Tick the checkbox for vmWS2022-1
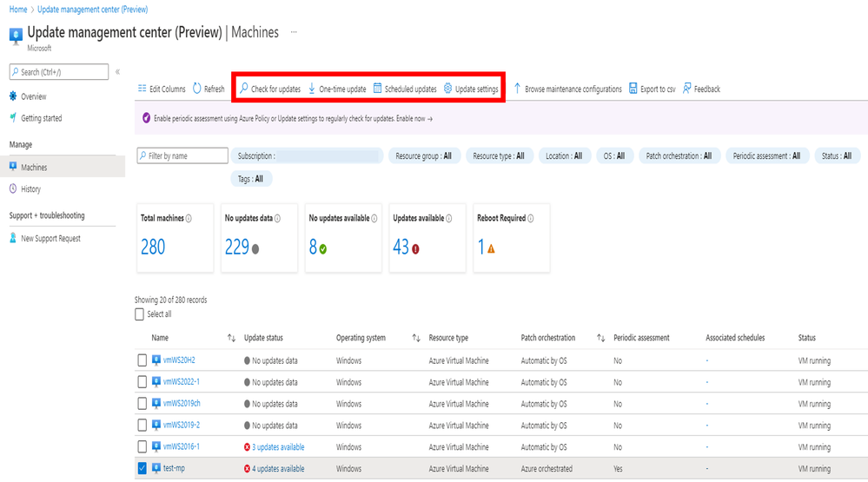The width and height of the screenshot is (868, 482). coord(142,382)
